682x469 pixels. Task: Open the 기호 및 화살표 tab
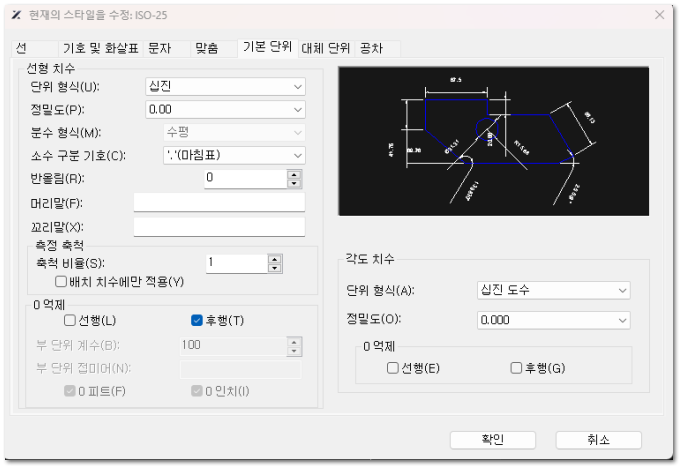pos(100,48)
